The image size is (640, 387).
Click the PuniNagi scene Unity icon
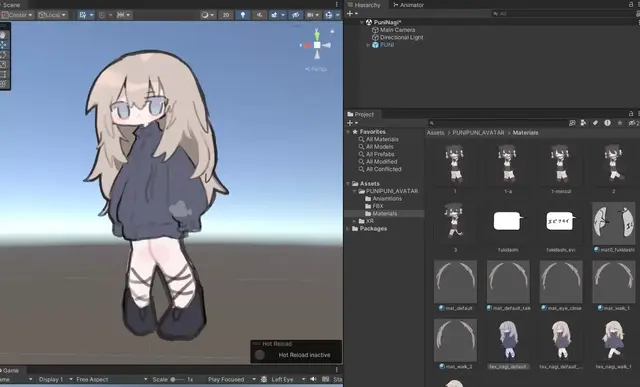pos(369,22)
